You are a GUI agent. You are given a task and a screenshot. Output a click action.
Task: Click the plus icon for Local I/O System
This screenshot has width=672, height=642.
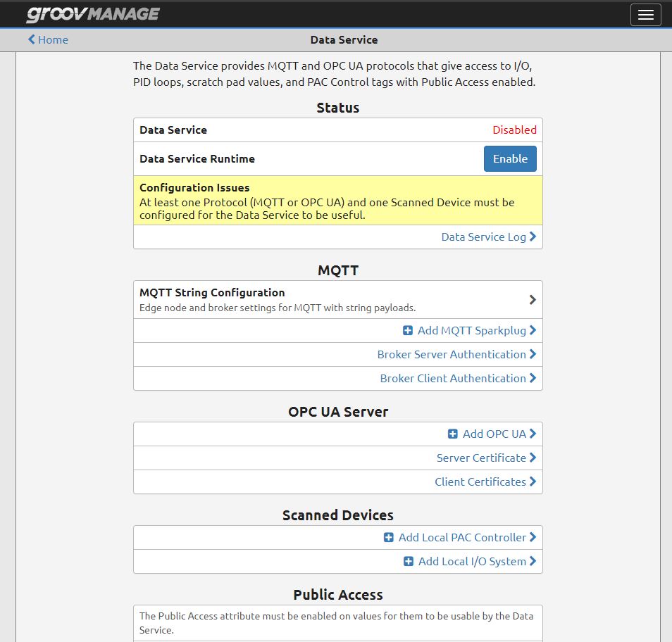[x=409, y=562]
